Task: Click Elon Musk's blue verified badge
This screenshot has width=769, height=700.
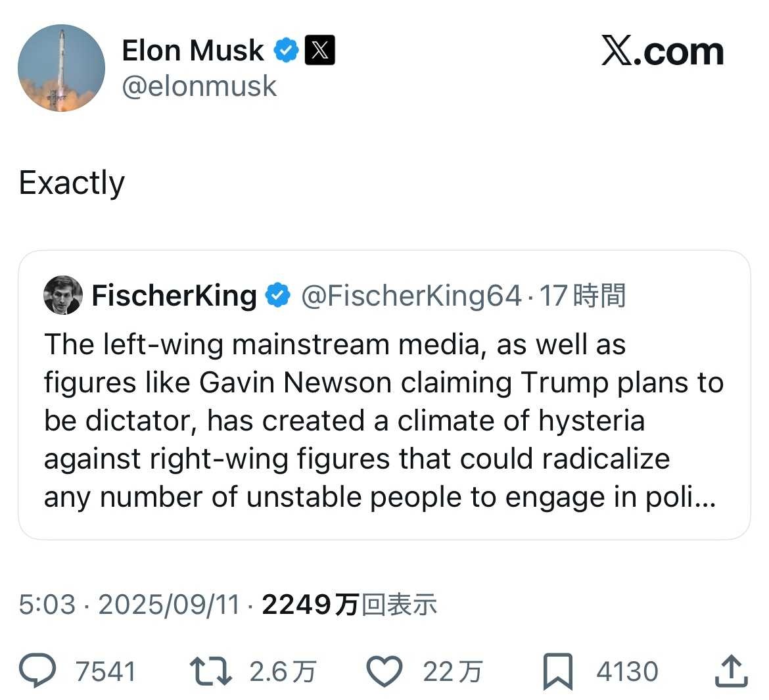Action: coord(286,51)
